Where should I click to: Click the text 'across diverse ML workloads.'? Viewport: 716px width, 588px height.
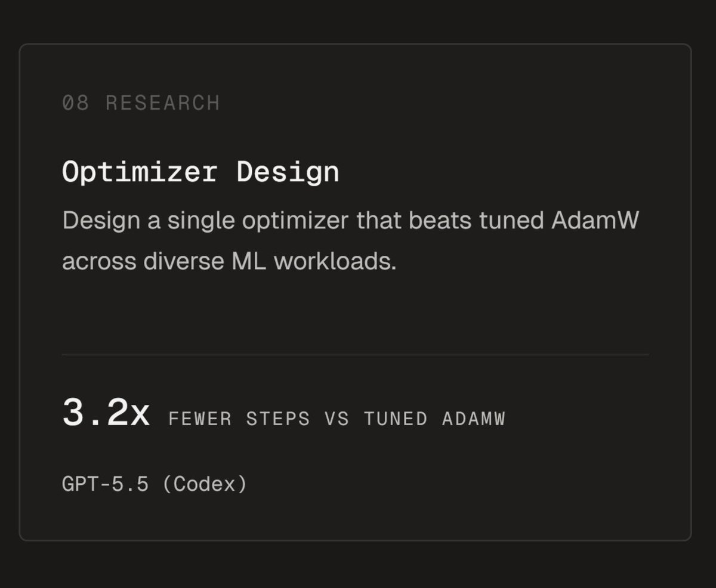pyautogui.click(x=229, y=261)
